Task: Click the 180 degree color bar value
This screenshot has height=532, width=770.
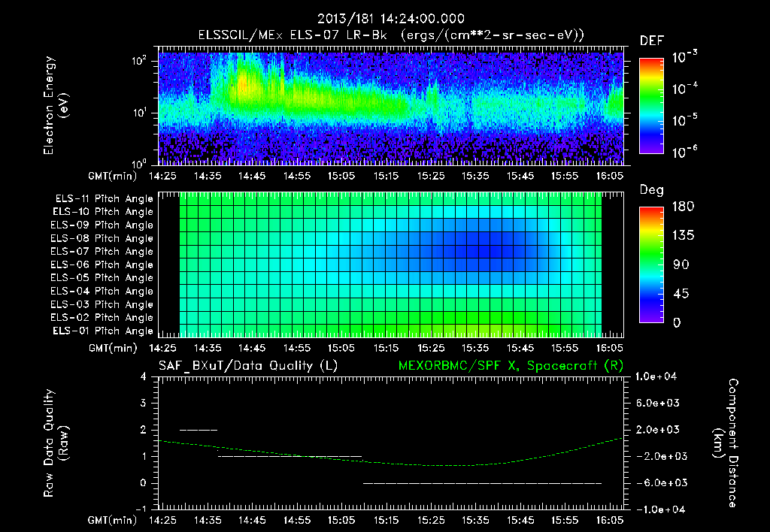Action: pos(684,207)
